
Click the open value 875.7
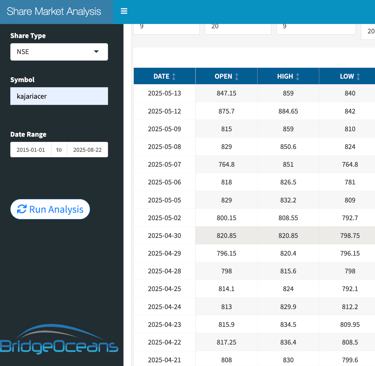[x=226, y=111]
